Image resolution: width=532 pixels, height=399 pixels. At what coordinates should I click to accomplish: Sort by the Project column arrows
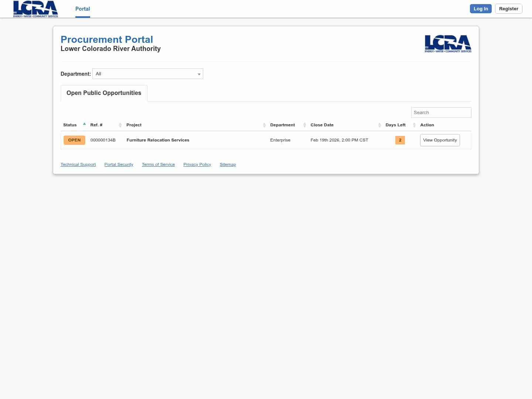point(264,125)
